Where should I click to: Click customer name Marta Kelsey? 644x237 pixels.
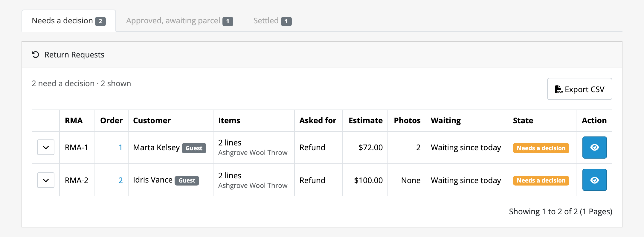(156, 148)
